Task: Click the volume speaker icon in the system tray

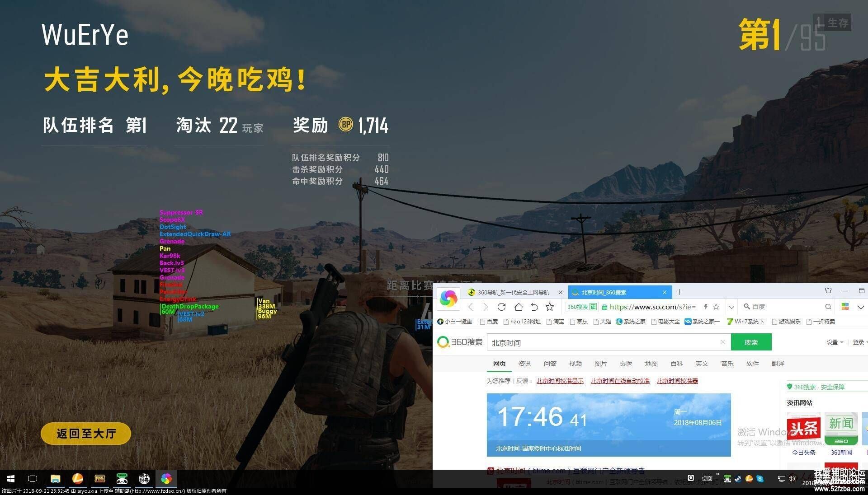Action: click(x=792, y=479)
